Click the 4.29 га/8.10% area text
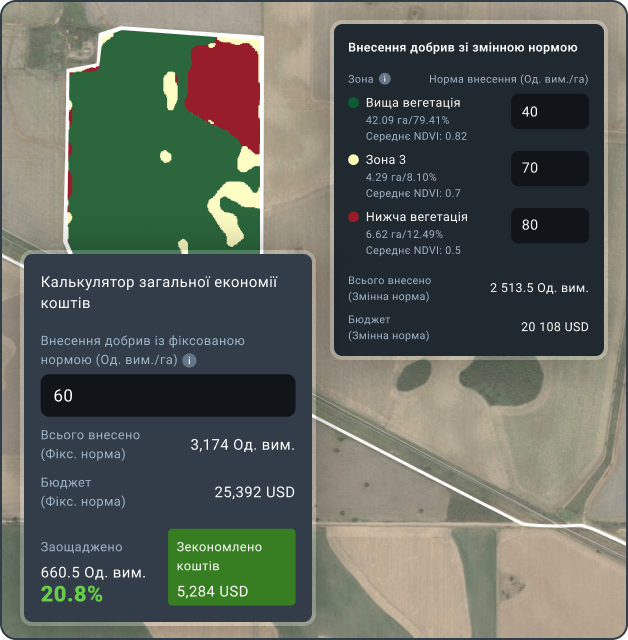This screenshot has height=640, width=628. click(x=401, y=177)
